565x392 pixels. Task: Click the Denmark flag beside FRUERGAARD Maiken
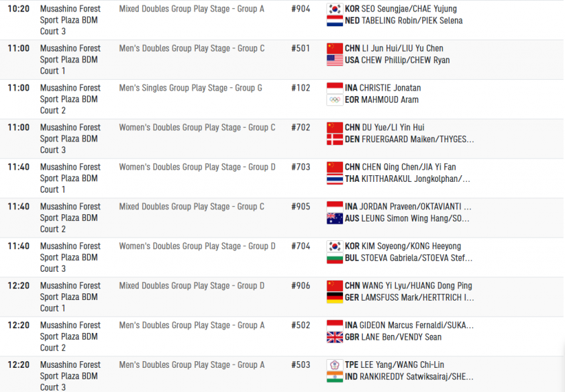pos(334,140)
